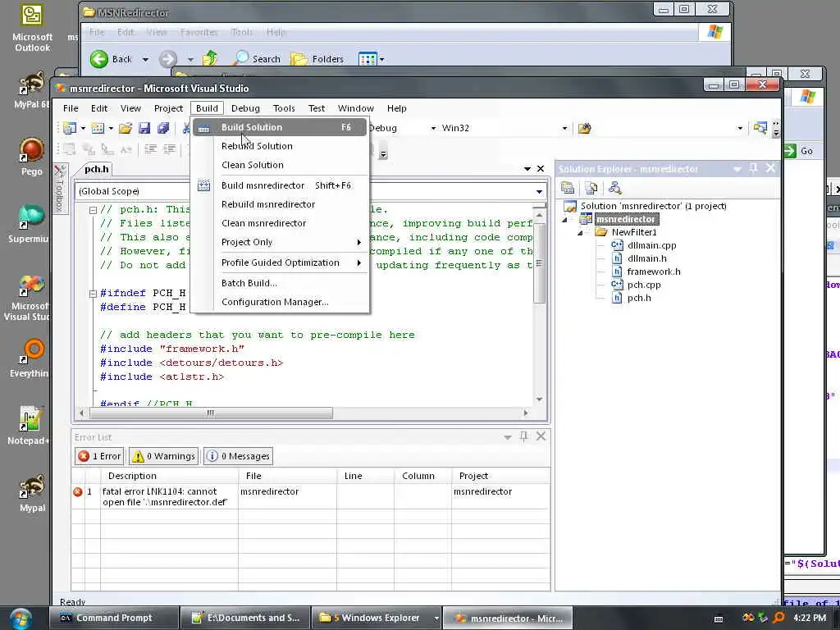This screenshot has height=630, width=840.
Task: Click the Windows Start orb
Action: click(20, 619)
